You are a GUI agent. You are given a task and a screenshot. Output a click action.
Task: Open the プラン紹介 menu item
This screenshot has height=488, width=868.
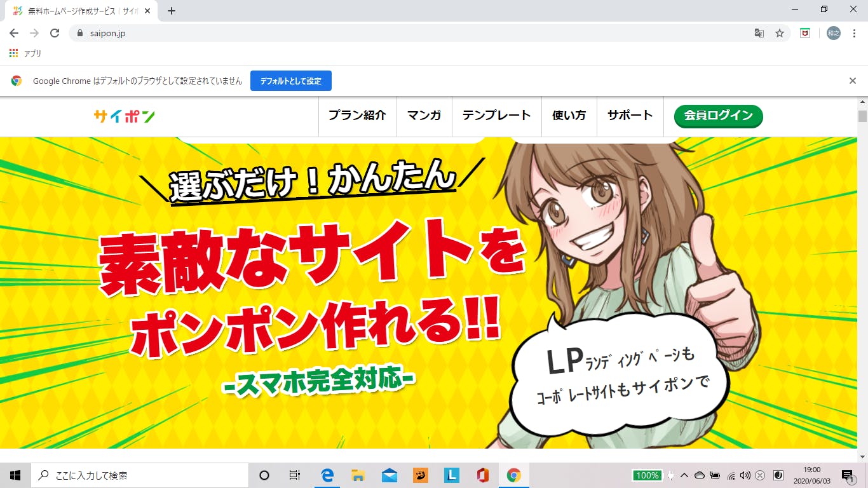click(357, 116)
